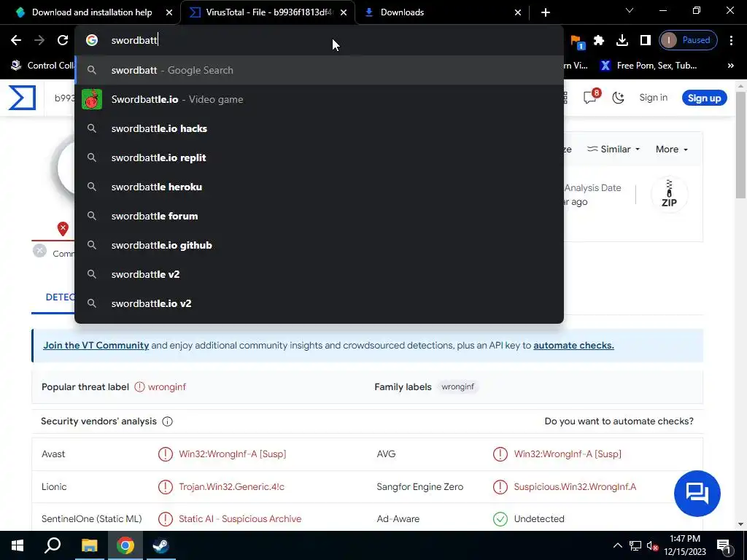Viewport: 747px width, 560px height.
Task: Click the muted volume tray icon
Action: coord(653,545)
